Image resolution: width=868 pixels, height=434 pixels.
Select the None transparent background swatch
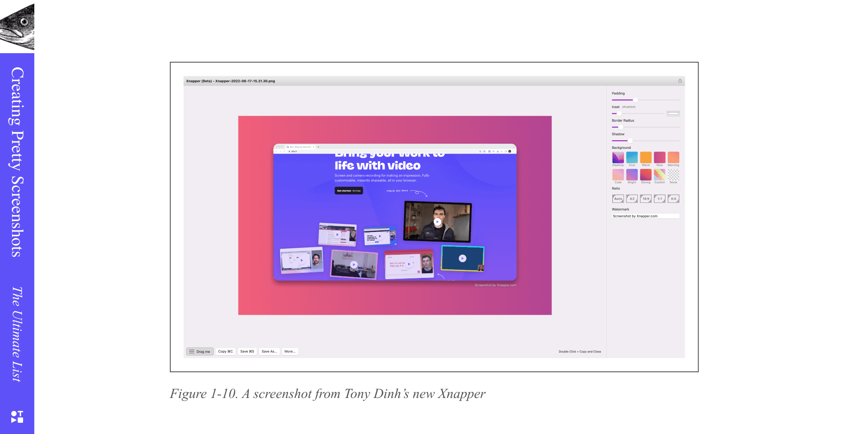click(x=673, y=175)
